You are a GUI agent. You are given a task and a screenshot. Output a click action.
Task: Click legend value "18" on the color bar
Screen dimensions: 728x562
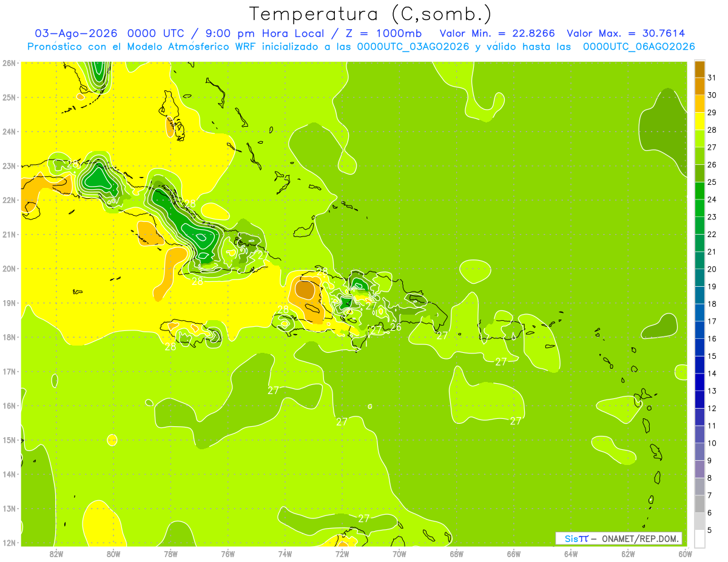[x=712, y=304]
